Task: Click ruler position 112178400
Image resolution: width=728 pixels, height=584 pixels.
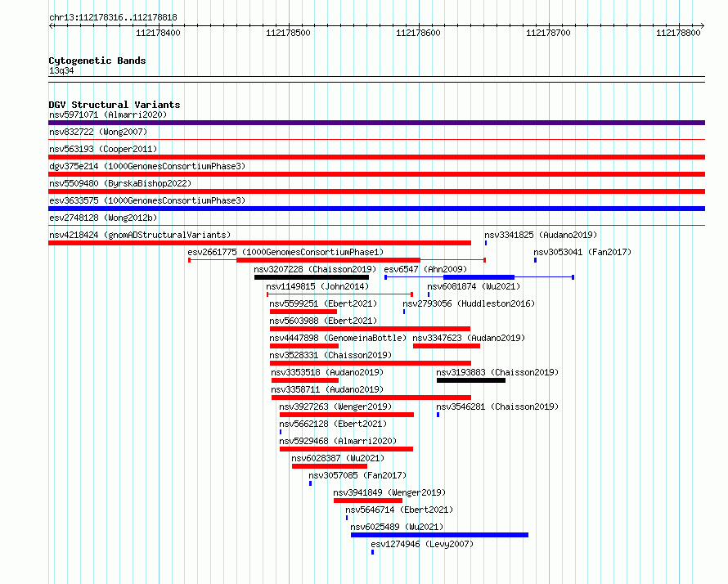Action: pos(159,33)
